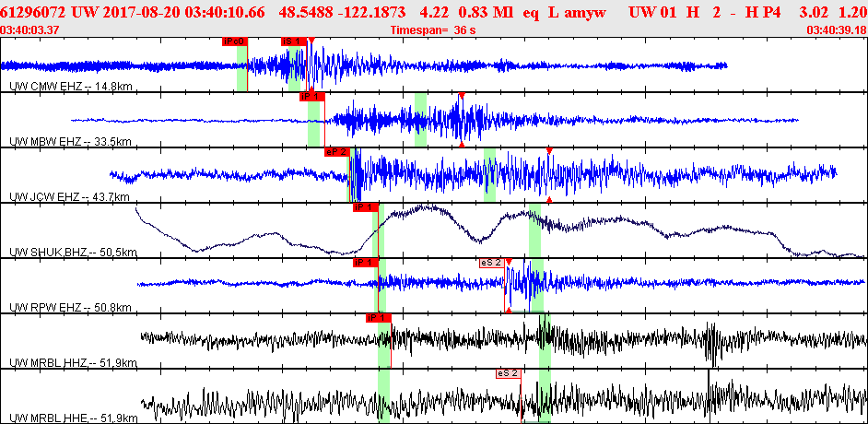This screenshot has height=424, width=868.
Task: Click station label UW JCW EHZ -- 43.7km
Action: 70,197
